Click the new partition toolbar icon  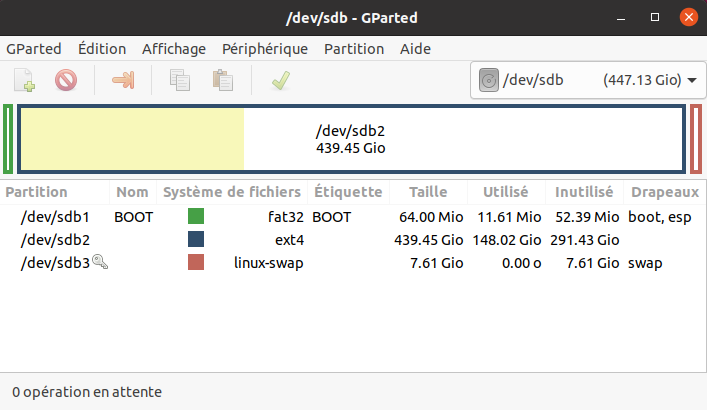(x=25, y=80)
